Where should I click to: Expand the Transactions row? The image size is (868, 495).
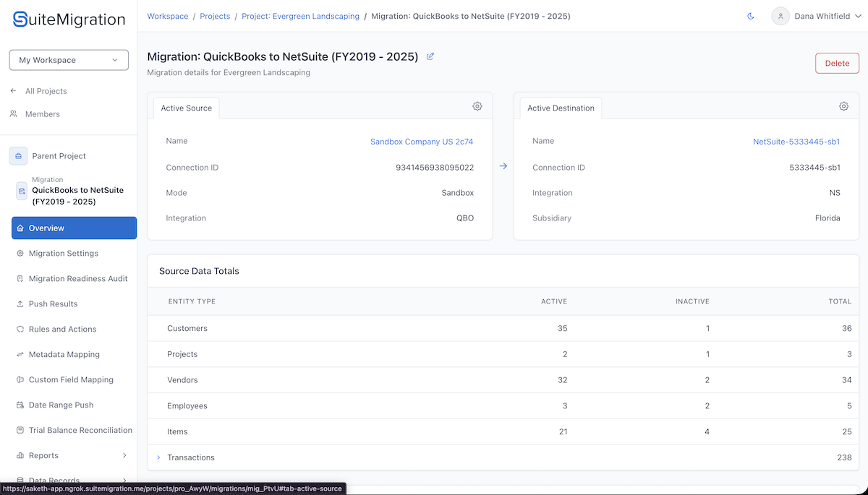pos(159,457)
